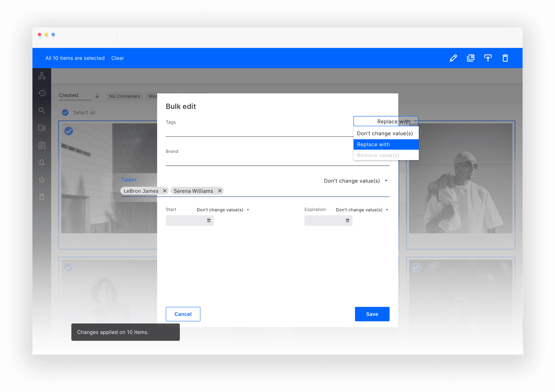Click the Cancel button
This screenshot has width=555, height=392.
pyautogui.click(x=183, y=314)
